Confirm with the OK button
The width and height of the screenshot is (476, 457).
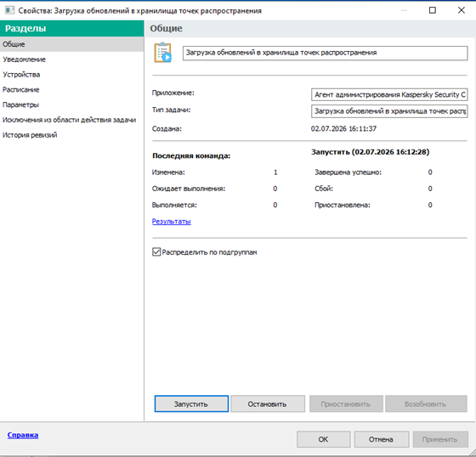pyautogui.click(x=323, y=439)
